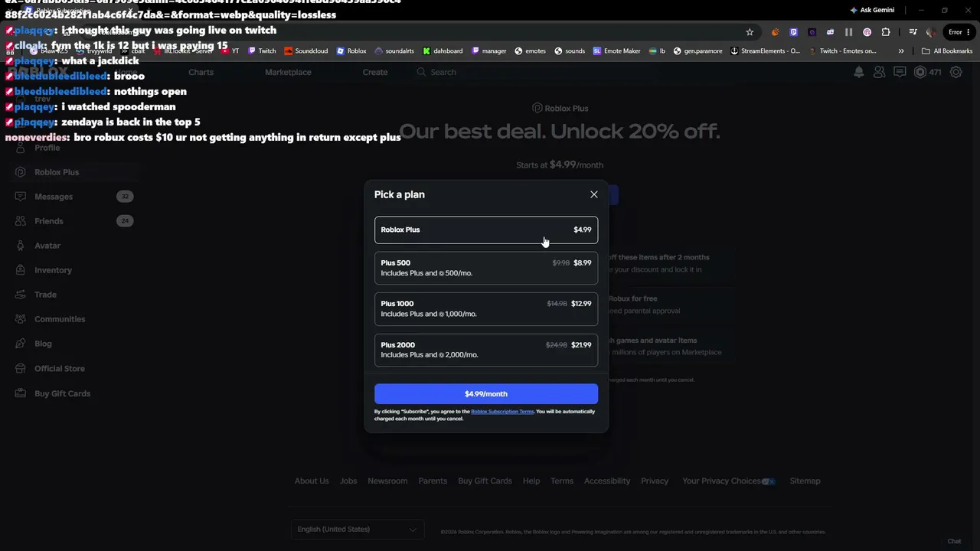Open the Sitemap footer link

click(805, 481)
